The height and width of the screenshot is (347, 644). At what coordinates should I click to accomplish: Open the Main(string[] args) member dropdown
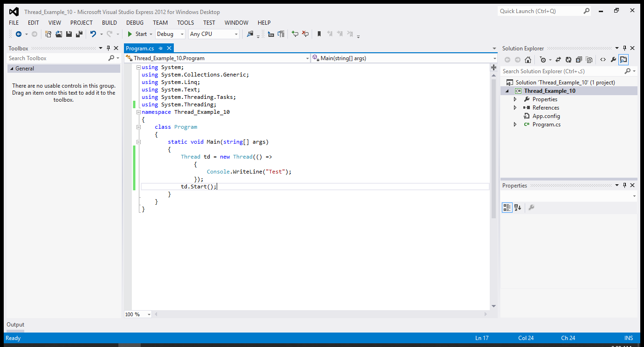click(x=404, y=58)
